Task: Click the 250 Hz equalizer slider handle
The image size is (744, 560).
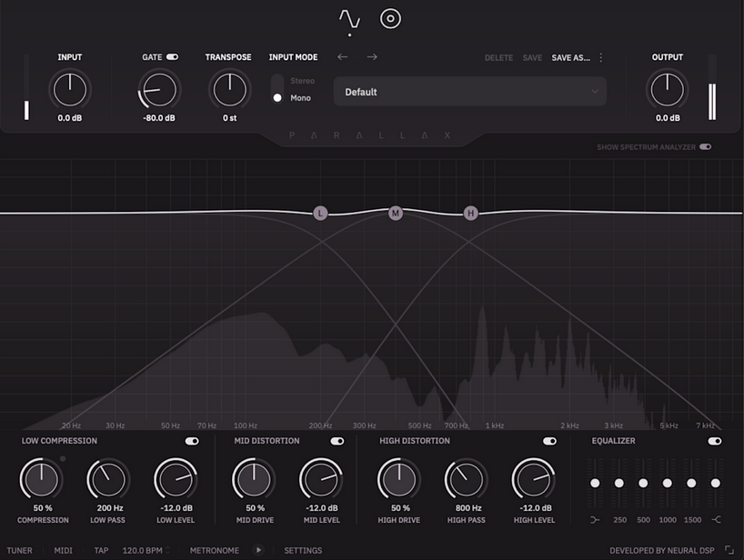Action: coord(619,484)
